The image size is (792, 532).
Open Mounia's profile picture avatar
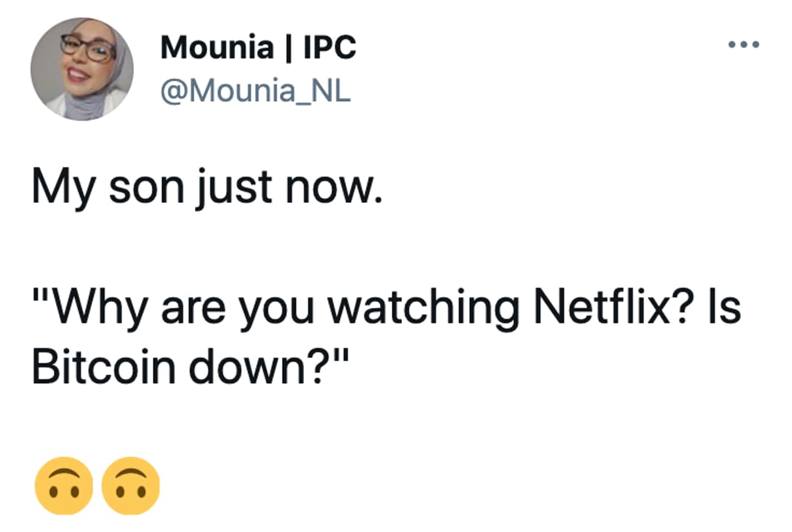[x=82, y=69]
